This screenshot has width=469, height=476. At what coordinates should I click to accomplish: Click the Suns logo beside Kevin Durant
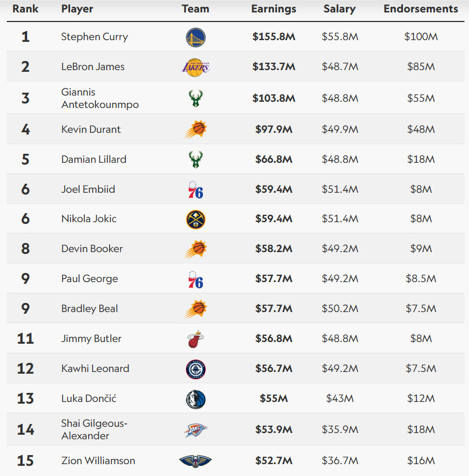196,129
